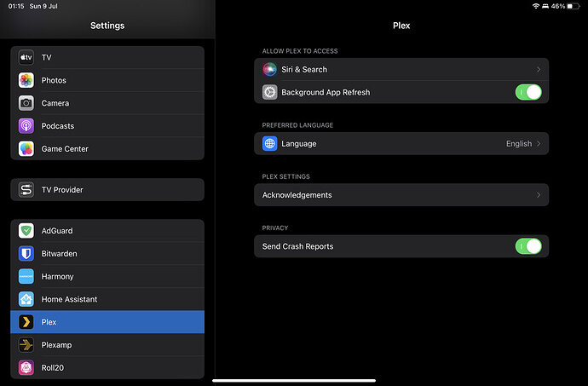Go to Camera settings label
The image size is (588, 386).
(55, 103)
